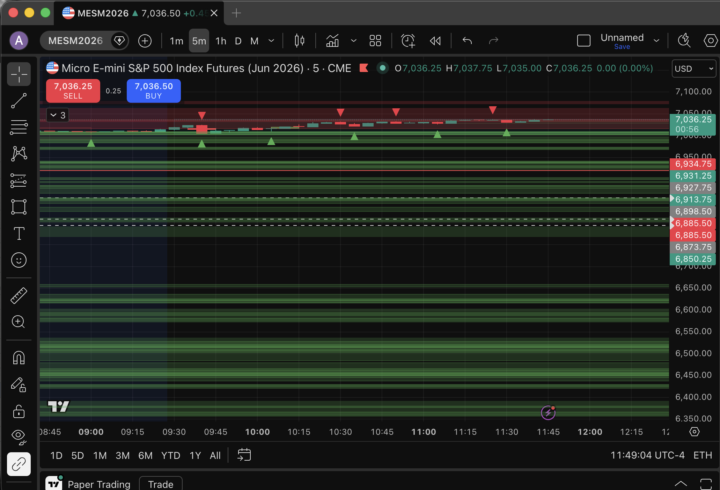
Task: Open the Paper Trading panel tab
Action: click(x=99, y=484)
